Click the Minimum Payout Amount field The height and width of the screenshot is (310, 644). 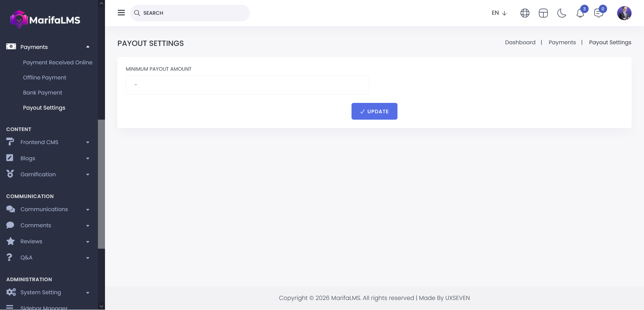click(x=247, y=85)
